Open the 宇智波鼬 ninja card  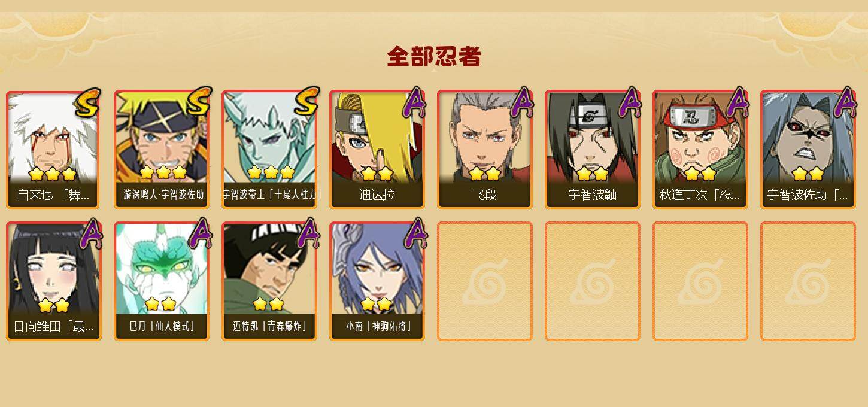(593, 150)
